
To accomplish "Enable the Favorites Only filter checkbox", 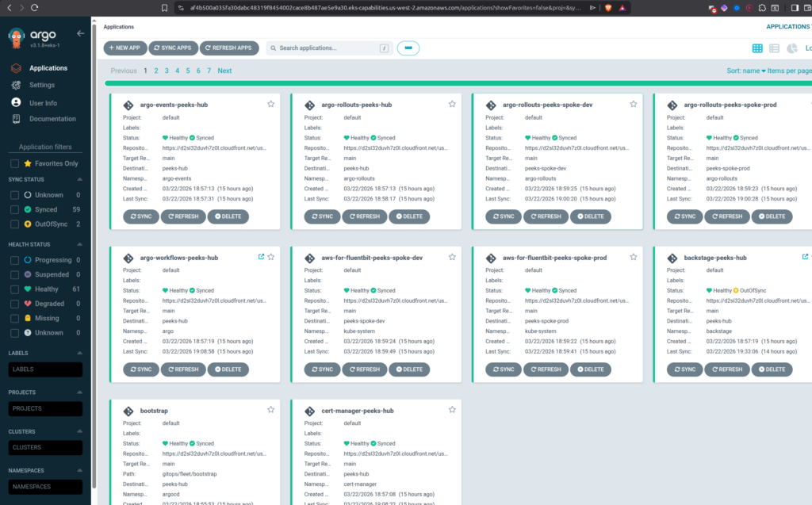I will point(15,163).
